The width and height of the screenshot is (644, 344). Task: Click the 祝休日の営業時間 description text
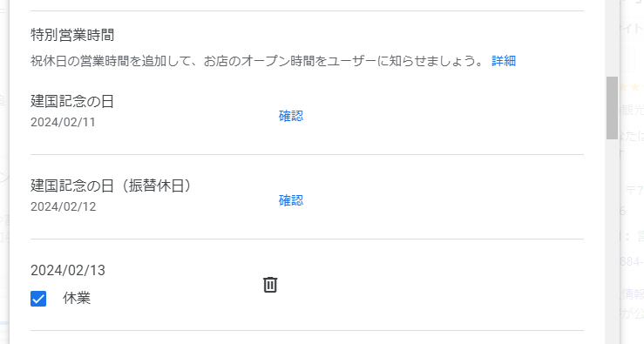pos(258,61)
